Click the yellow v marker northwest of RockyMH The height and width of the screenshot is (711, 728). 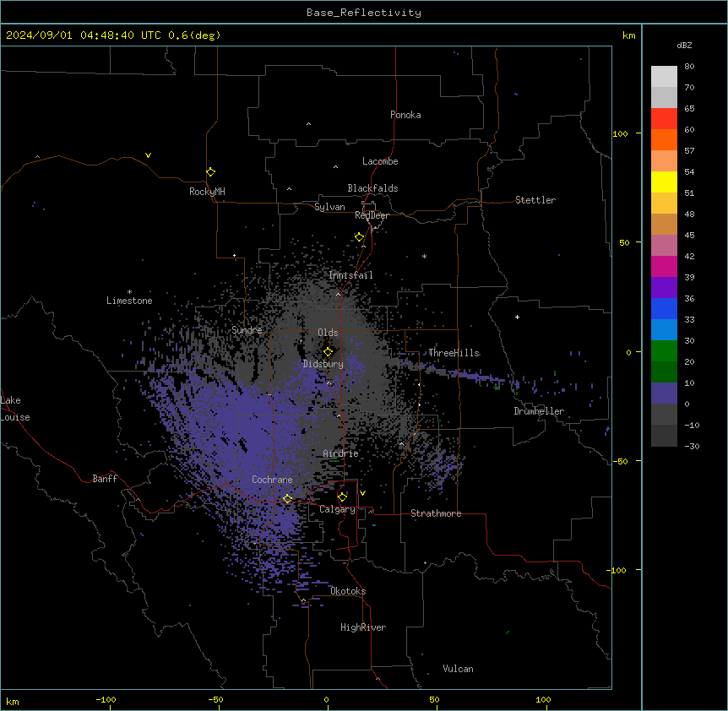pos(148,155)
